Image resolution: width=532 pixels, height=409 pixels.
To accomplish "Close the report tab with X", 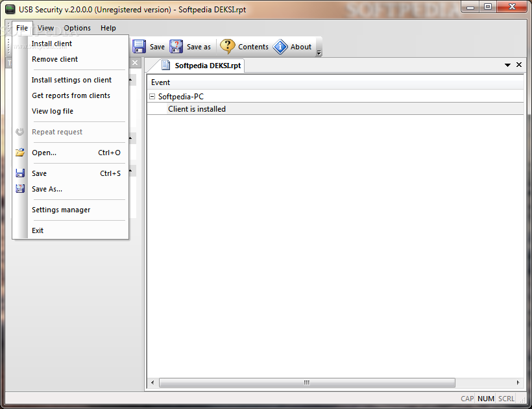I will (x=519, y=64).
